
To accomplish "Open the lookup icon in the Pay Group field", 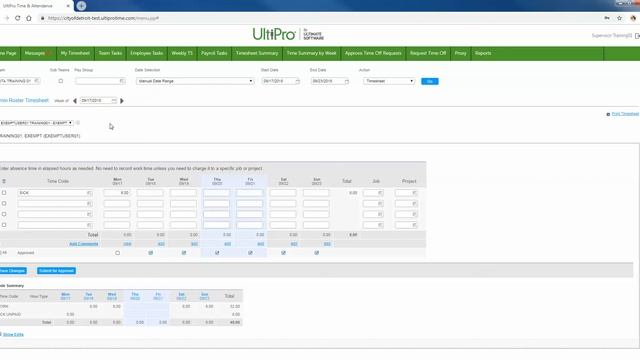I will click(x=122, y=81).
